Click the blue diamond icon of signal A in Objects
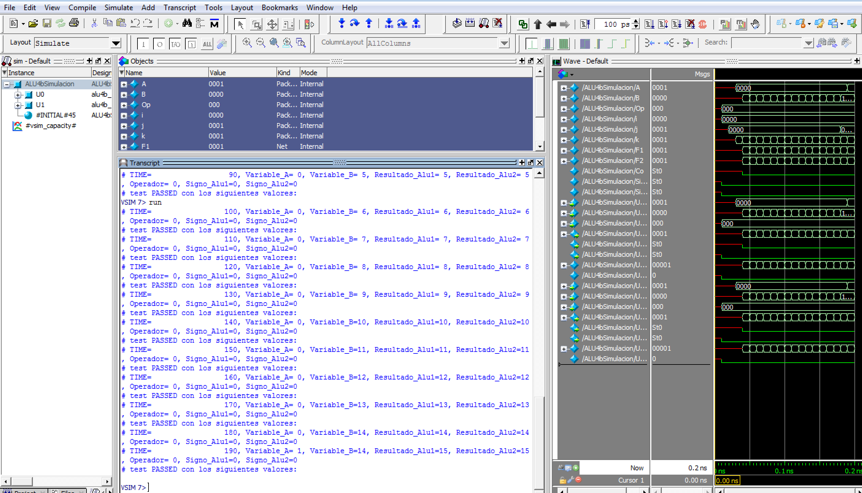Viewport: 862px width, 493px height. coord(134,84)
